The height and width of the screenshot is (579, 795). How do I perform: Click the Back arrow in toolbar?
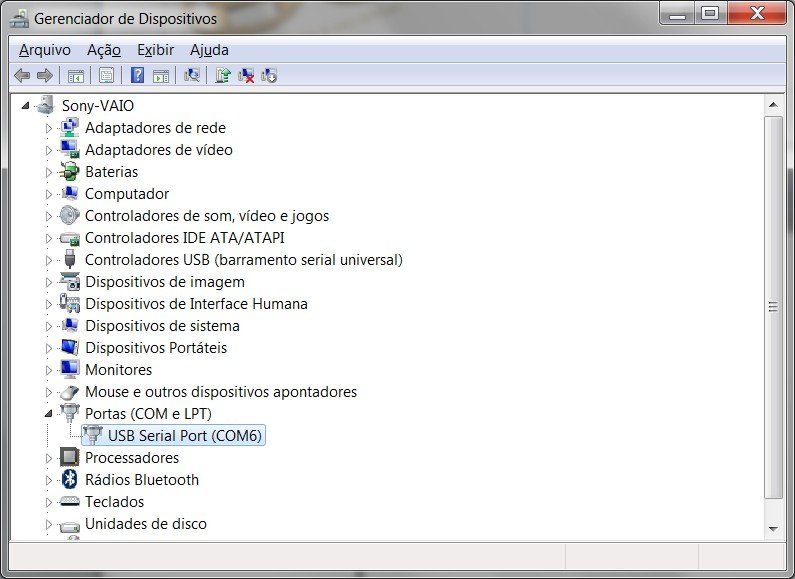(22, 75)
